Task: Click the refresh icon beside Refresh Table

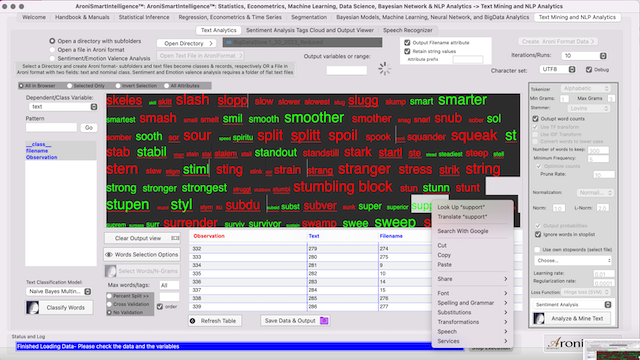Action: (x=193, y=321)
